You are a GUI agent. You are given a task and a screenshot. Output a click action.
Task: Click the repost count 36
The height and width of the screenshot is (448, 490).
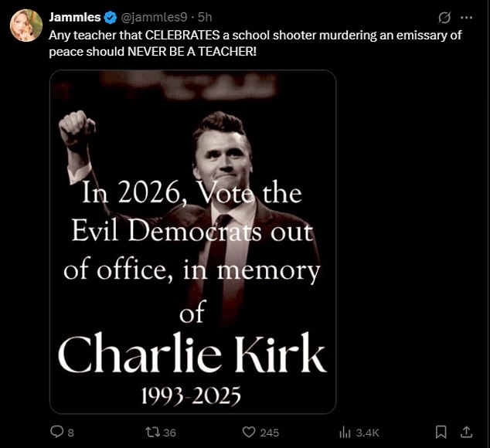170,433
